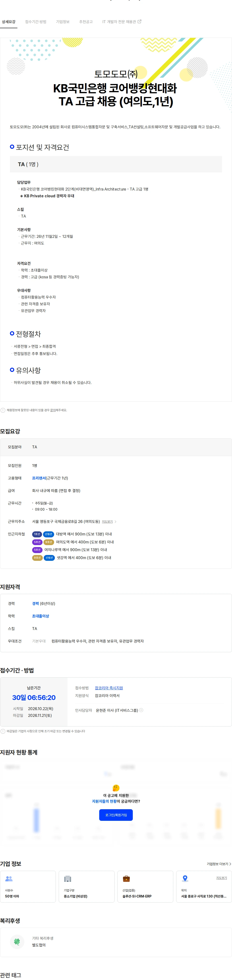Click 경력 link in 지원자격
The image size is (232, 980).
click(36, 604)
